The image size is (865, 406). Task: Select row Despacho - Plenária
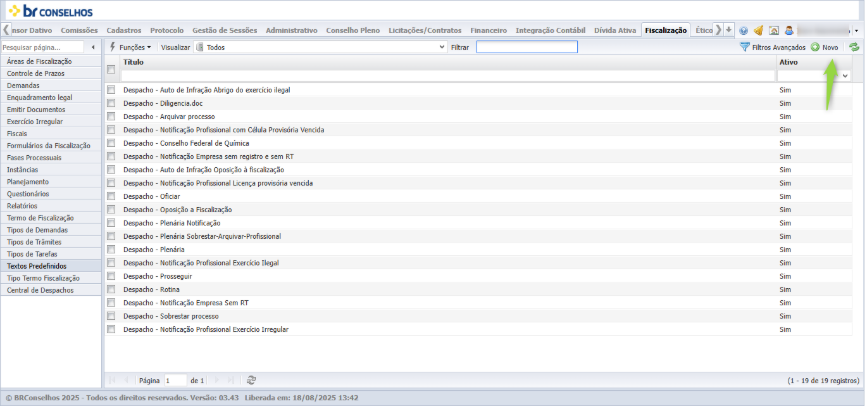(x=479, y=249)
